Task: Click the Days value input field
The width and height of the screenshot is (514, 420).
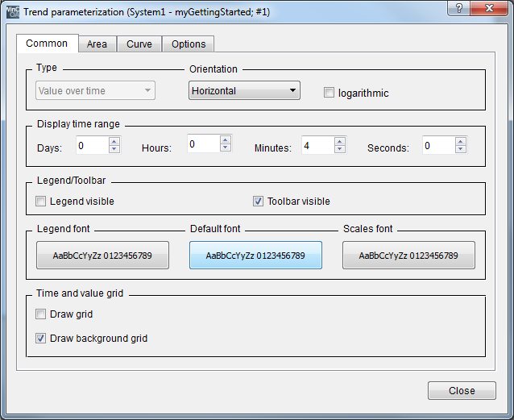Action: pyautogui.click(x=93, y=145)
